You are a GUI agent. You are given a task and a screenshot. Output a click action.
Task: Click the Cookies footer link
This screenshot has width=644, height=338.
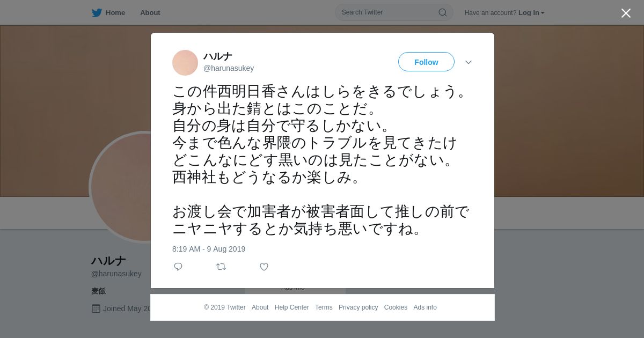(396, 307)
